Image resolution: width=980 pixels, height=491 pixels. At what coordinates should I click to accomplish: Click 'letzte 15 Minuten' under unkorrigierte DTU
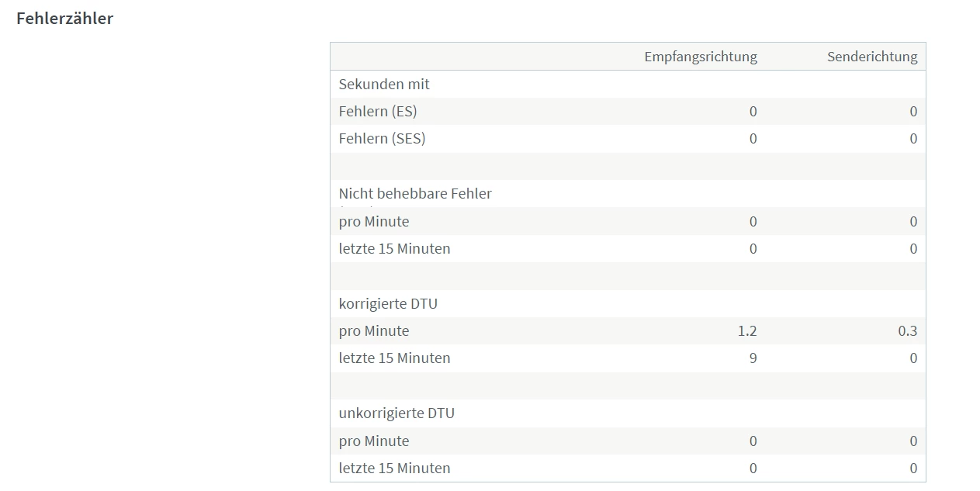click(394, 469)
